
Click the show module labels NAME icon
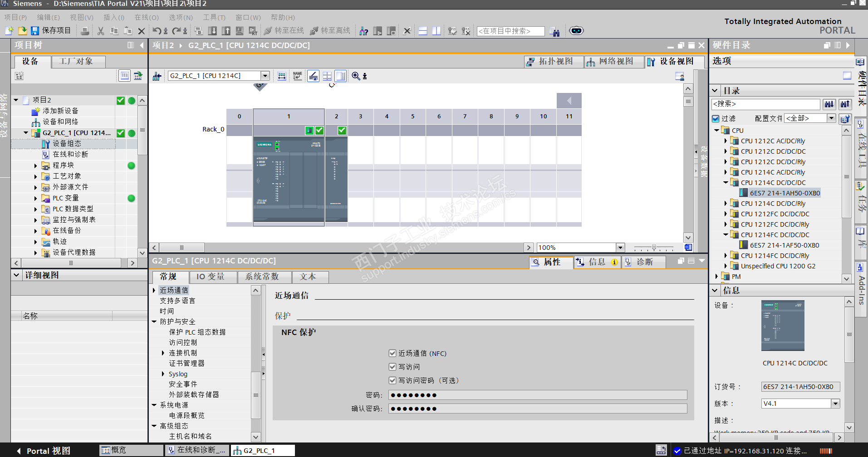tap(297, 76)
